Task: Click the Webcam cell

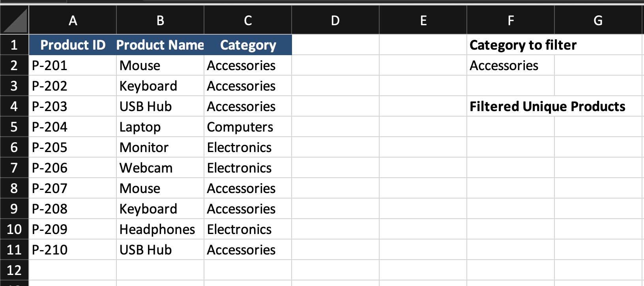Action: tap(160, 168)
